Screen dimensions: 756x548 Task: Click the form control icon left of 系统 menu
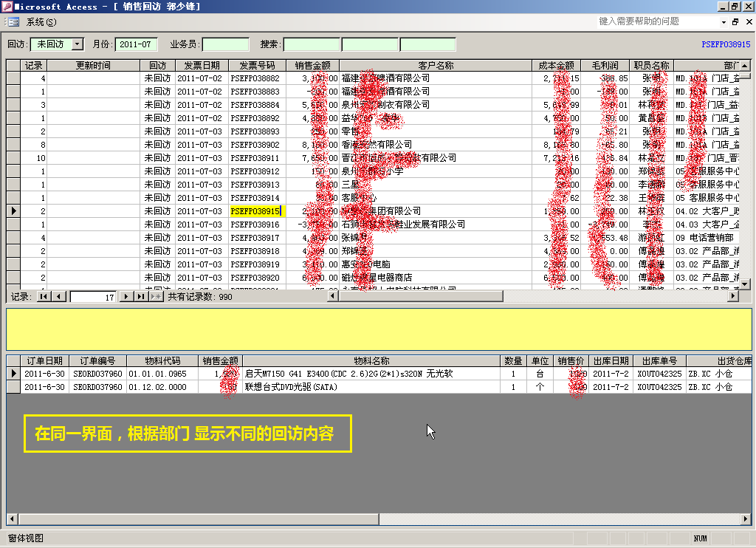coord(13,22)
